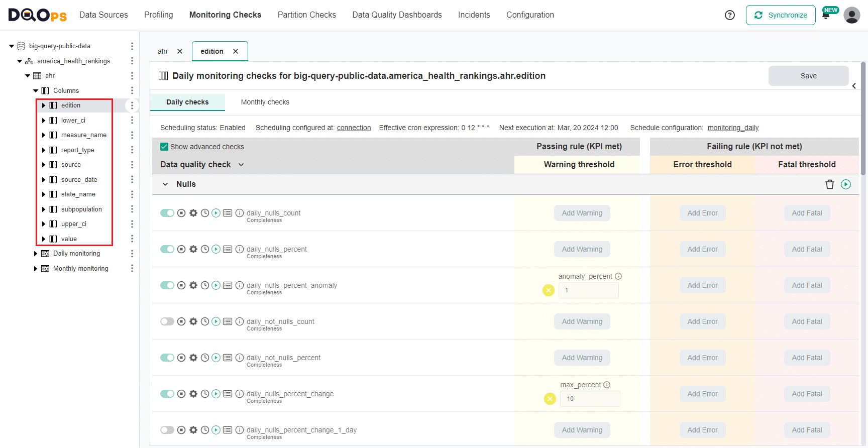Click the notifications bell icon
Image resolution: width=868 pixels, height=448 pixels.
tap(826, 16)
